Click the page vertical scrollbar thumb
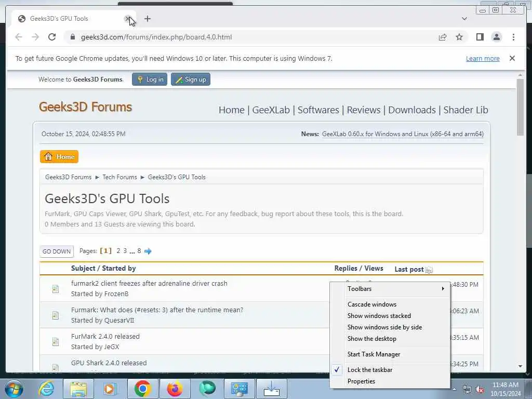Image resolution: width=532 pixels, height=399 pixels. point(520,107)
